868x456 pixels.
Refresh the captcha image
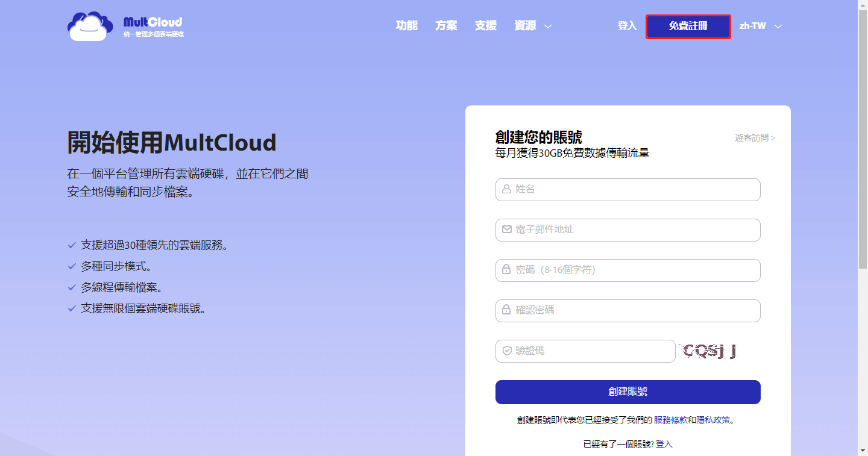click(x=709, y=351)
